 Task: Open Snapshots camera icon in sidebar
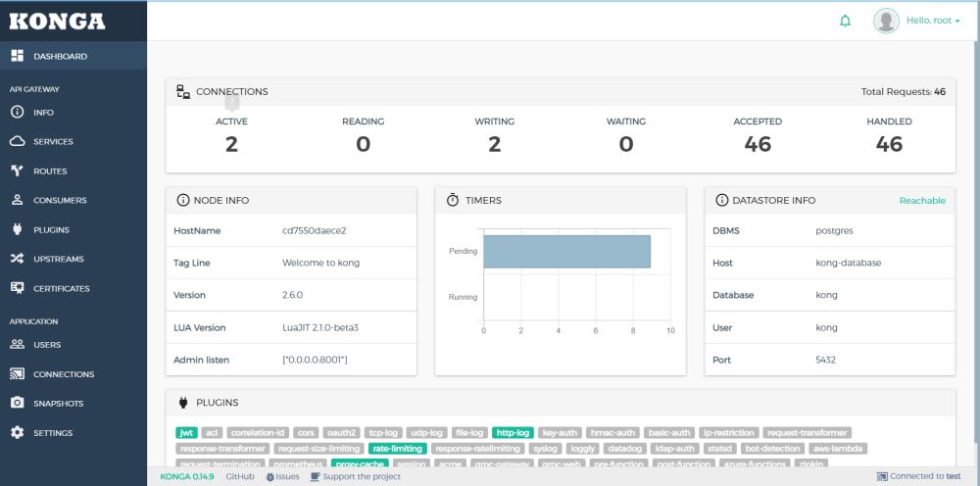point(17,404)
